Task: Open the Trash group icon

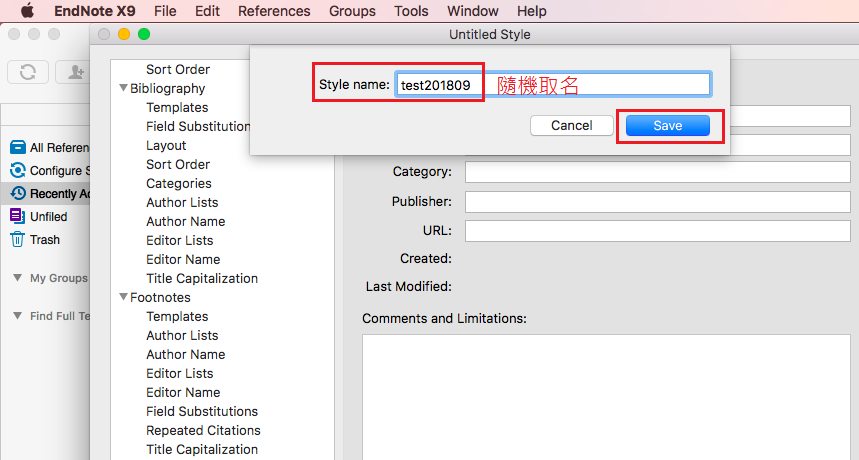Action: pos(18,239)
